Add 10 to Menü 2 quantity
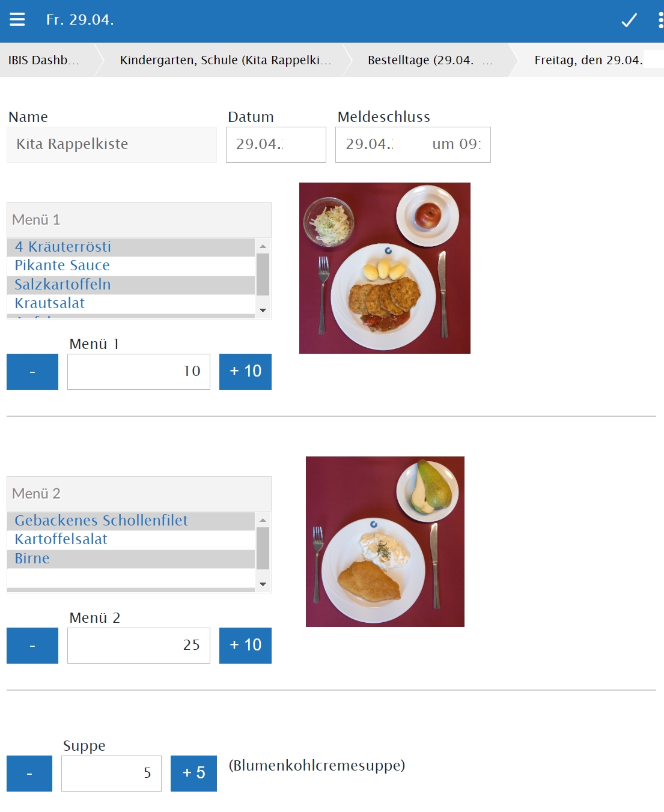The image size is (664, 812). click(x=245, y=646)
